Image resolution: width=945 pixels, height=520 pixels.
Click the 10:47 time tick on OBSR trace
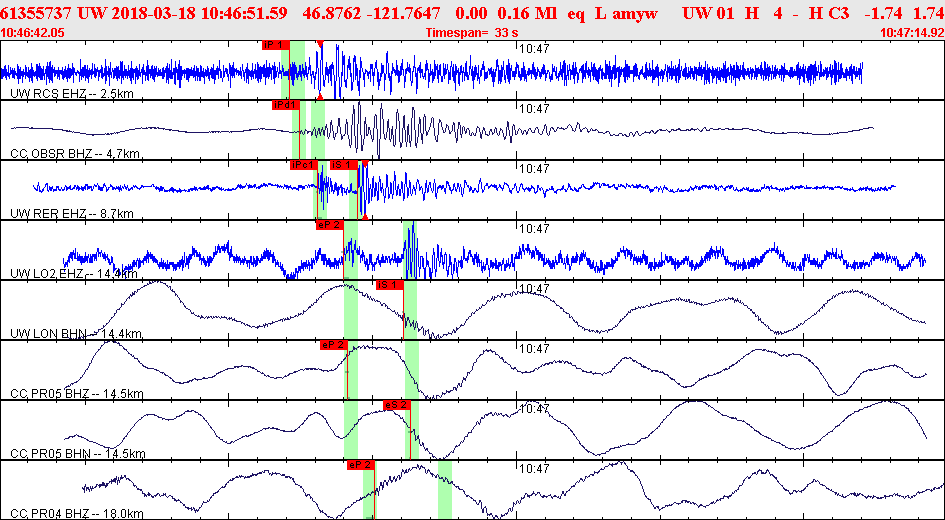[x=534, y=108]
